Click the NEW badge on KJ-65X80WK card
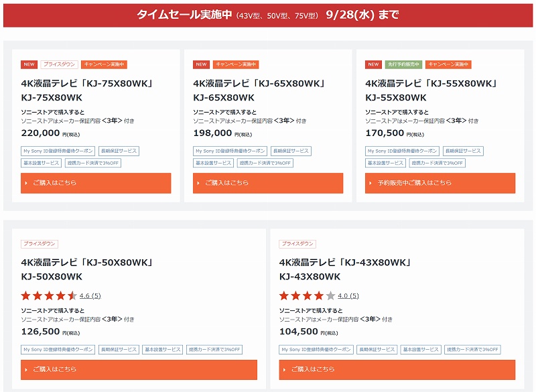Image resolution: width=536 pixels, height=392 pixels. [x=202, y=64]
